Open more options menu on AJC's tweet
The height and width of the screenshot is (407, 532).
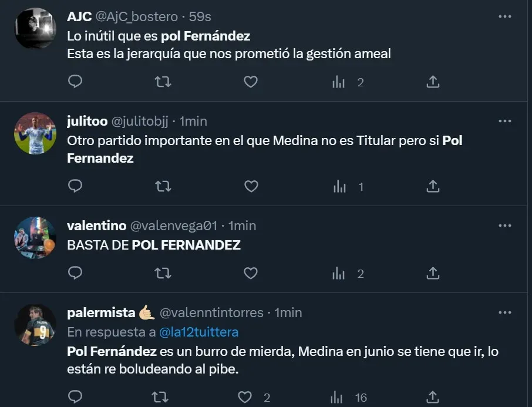pos(504,17)
